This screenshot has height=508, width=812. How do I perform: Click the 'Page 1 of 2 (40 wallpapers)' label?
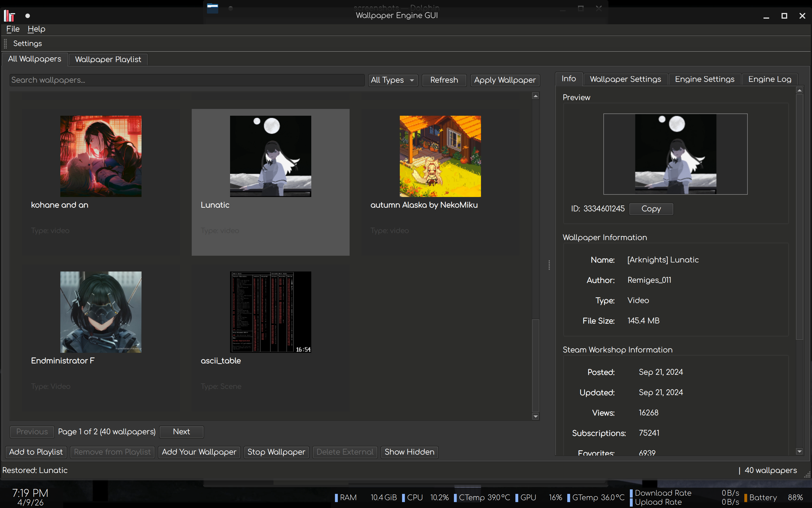pos(107,432)
